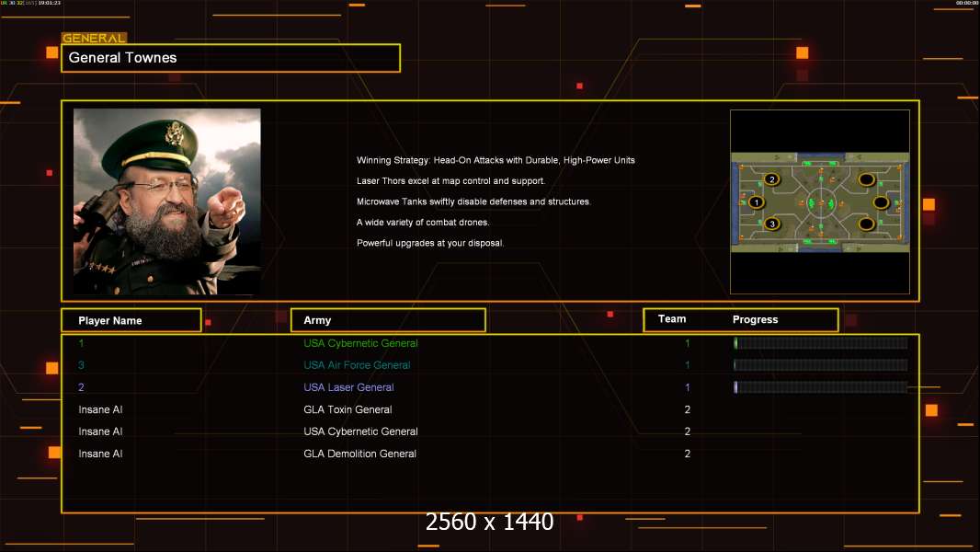Click the Army column header
This screenshot has height=552, width=980.
[388, 320]
